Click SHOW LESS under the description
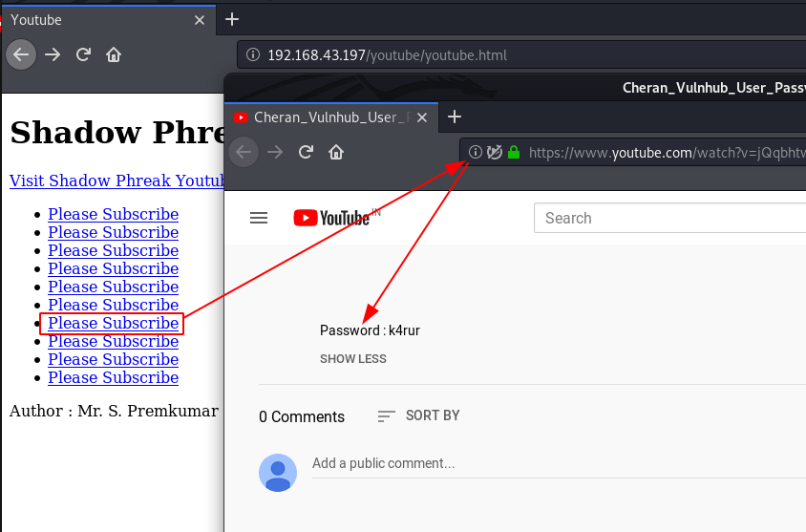 coord(352,359)
